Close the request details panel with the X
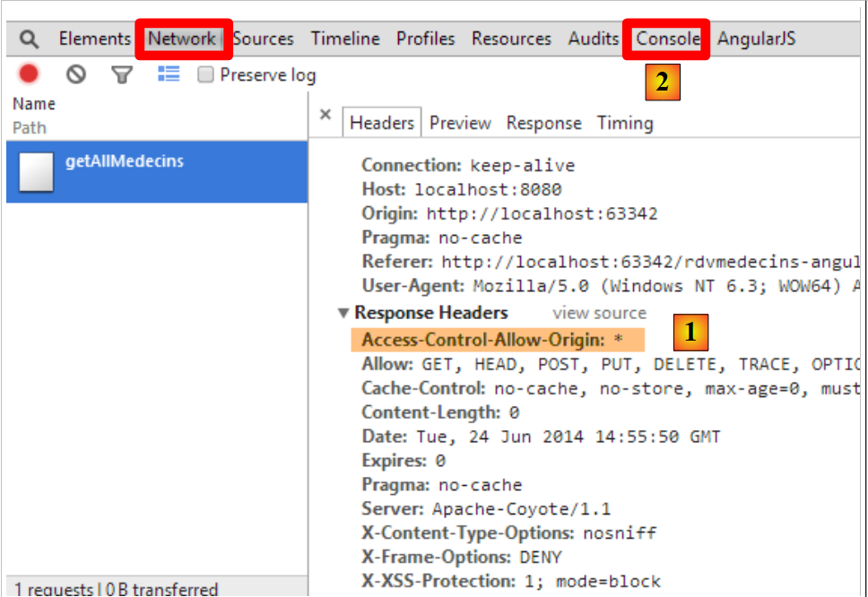The height and width of the screenshot is (597, 868). pos(325,115)
